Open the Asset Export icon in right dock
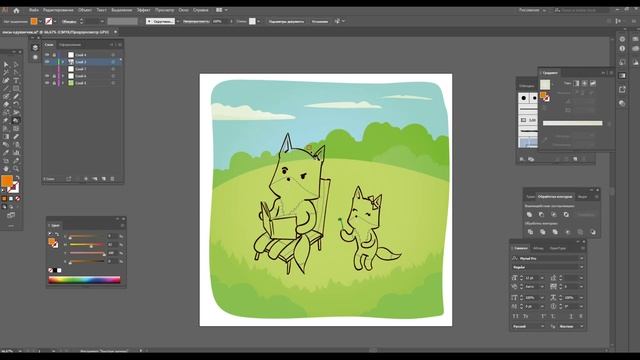 click(622, 89)
